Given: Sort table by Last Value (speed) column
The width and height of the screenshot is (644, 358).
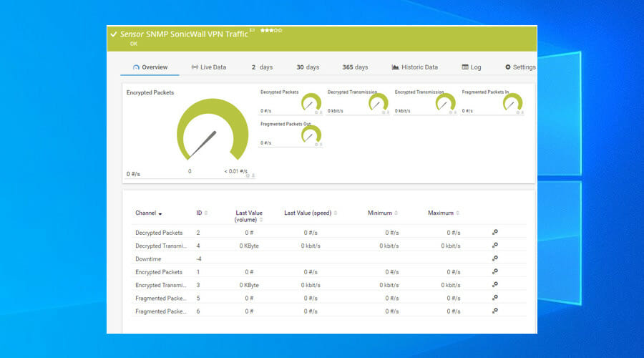Looking at the screenshot, I should (x=311, y=213).
